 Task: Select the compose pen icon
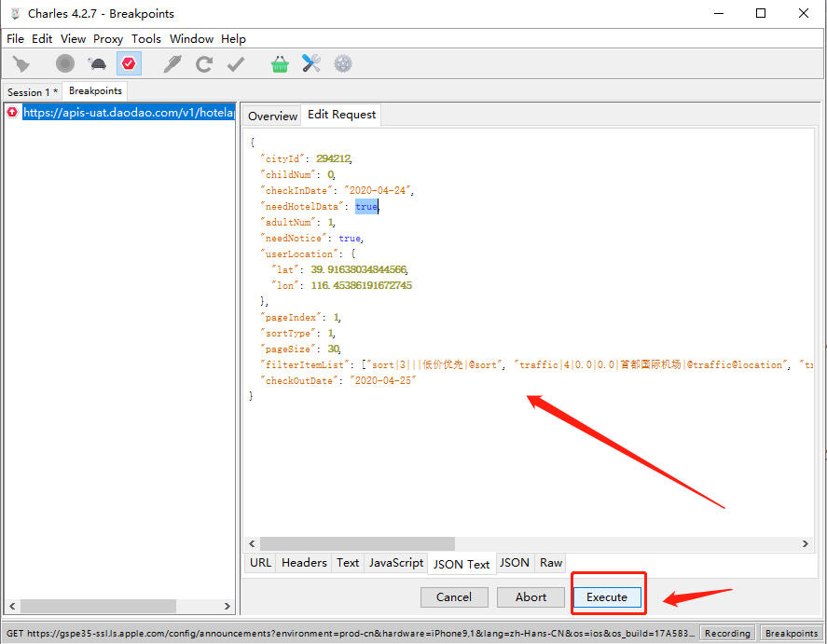[x=172, y=63]
